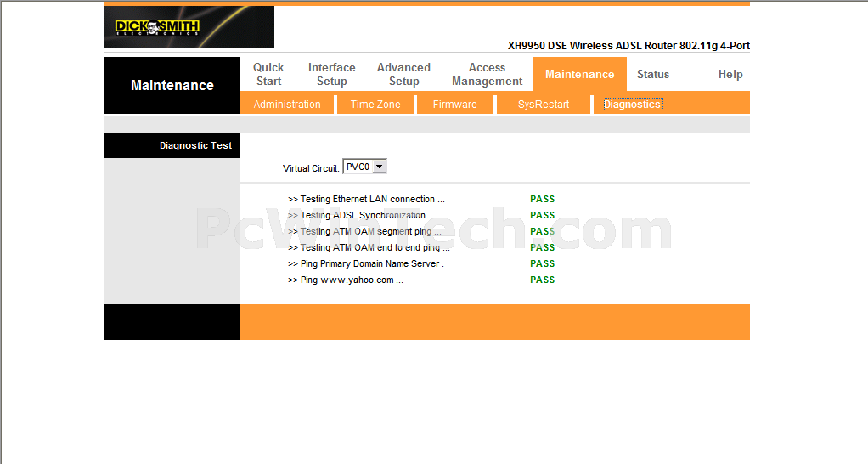
Task: Select the Maintenance tab
Action: pos(579,74)
